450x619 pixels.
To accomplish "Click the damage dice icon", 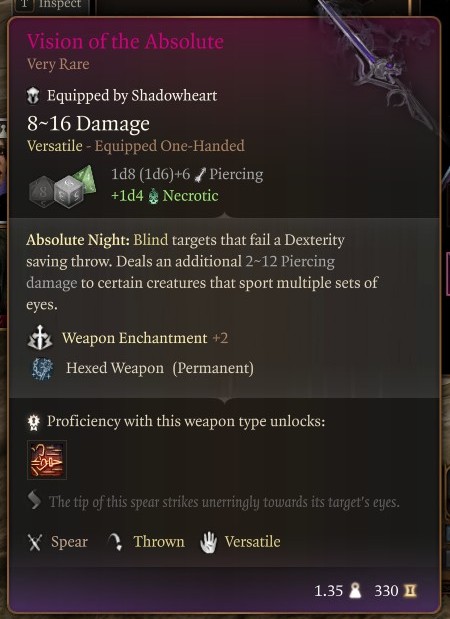I will click(62, 187).
